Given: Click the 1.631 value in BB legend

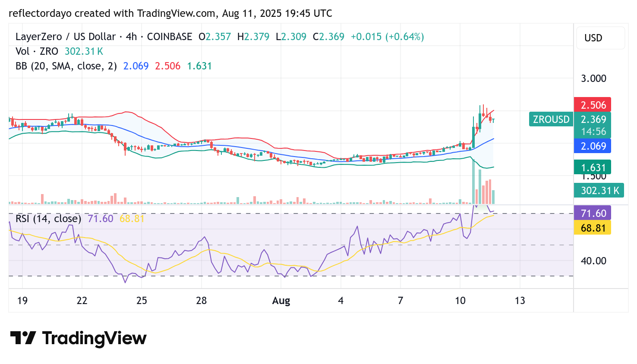Looking at the screenshot, I should click(x=199, y=66).
